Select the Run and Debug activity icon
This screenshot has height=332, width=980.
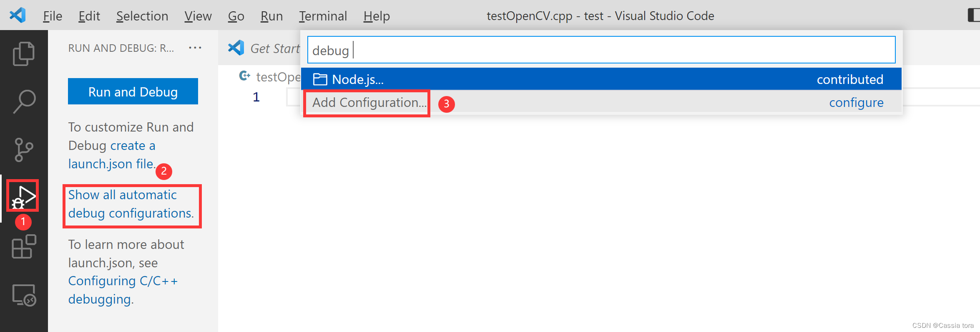tap(23, 195)
